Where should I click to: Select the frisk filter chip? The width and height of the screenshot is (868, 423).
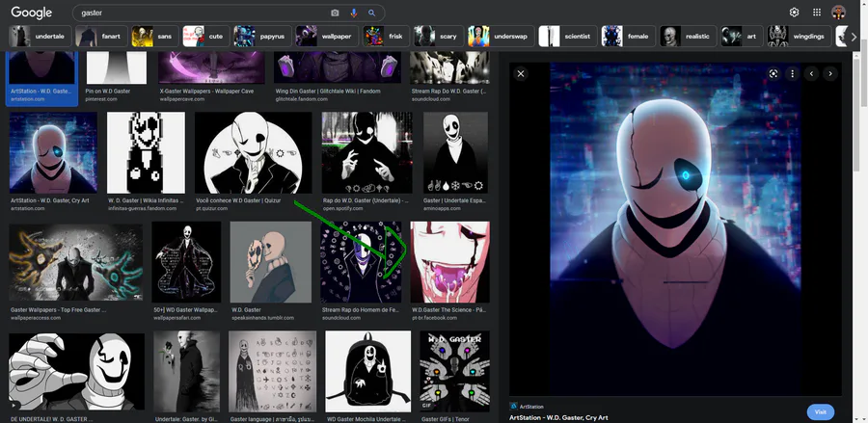386,37
